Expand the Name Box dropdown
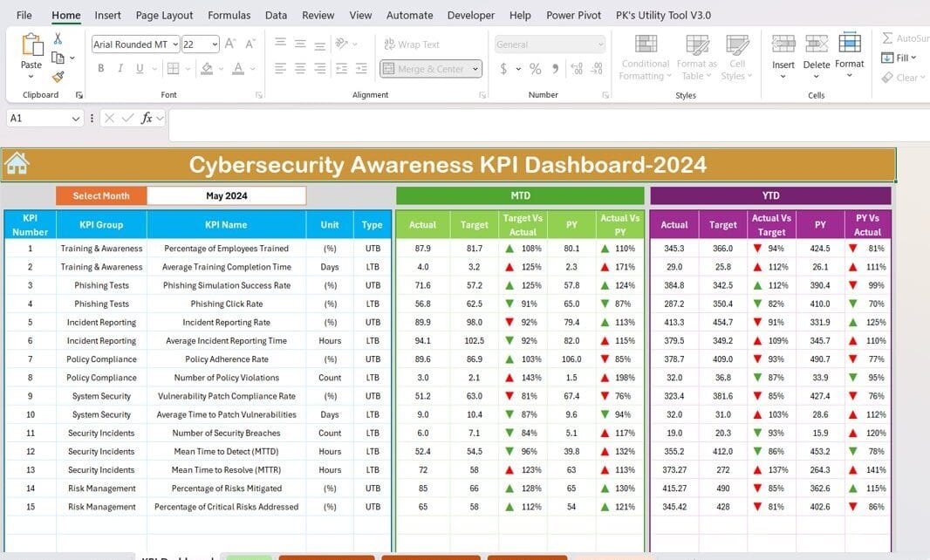930x560 pixels. pyautogui.click(x=76, y=119)
